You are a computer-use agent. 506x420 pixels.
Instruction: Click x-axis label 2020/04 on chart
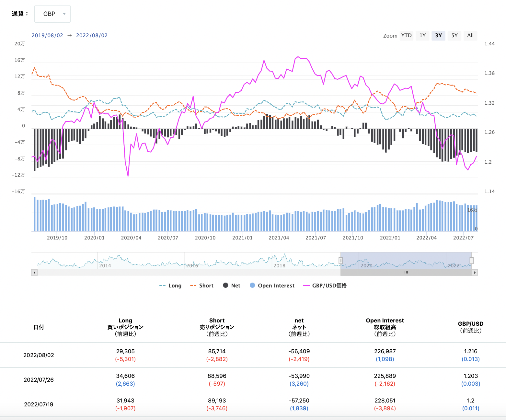click(x=131, y=238)
